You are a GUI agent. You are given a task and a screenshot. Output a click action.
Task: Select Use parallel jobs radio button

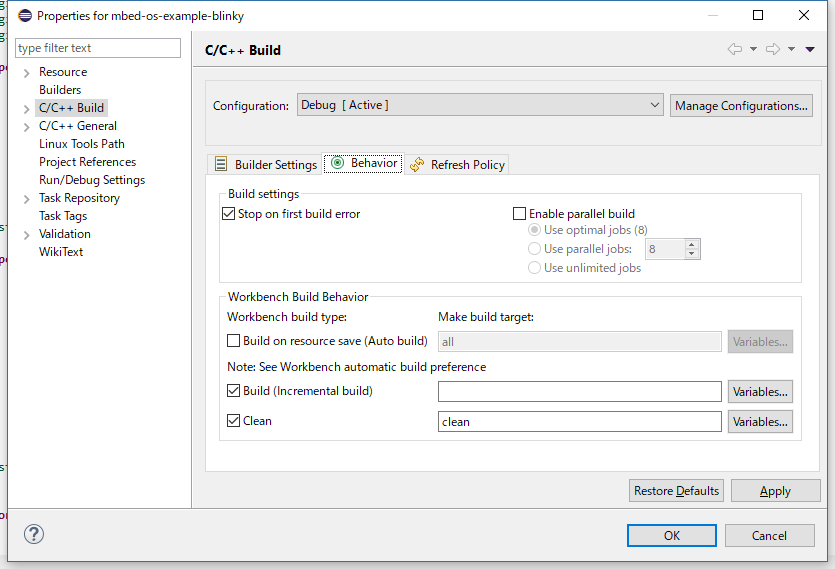pos(534,249)
